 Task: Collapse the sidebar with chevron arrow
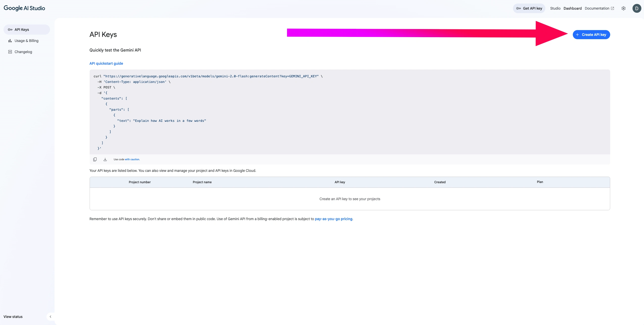[50, 317]
